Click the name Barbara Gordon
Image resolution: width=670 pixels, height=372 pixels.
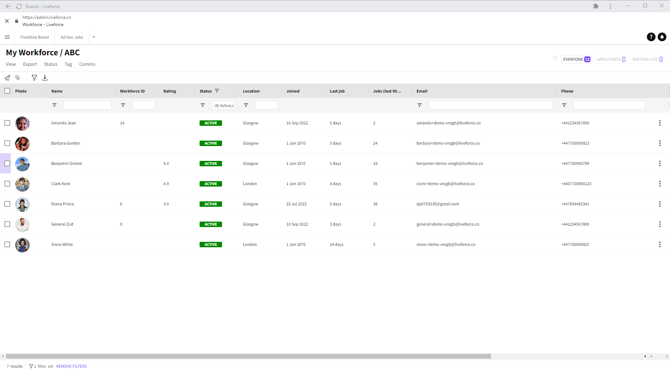(x=65, y=143)
